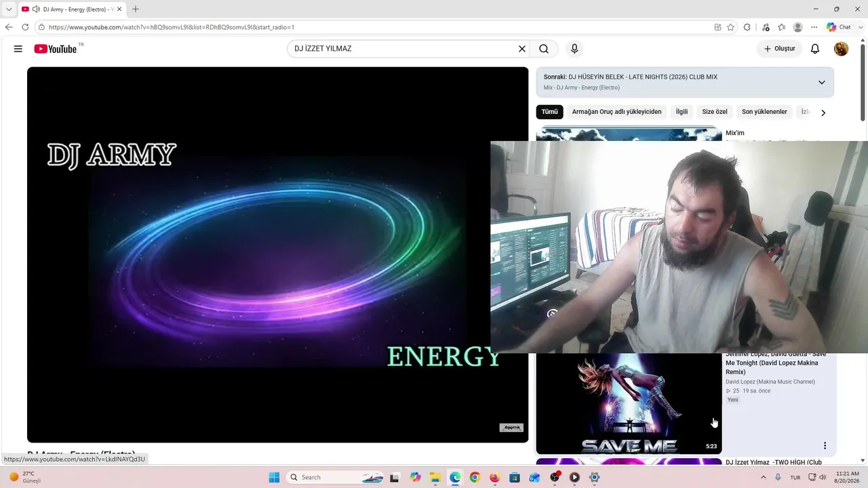
Task: Switch the TUR keyboard language
Action: click(795, 477)
